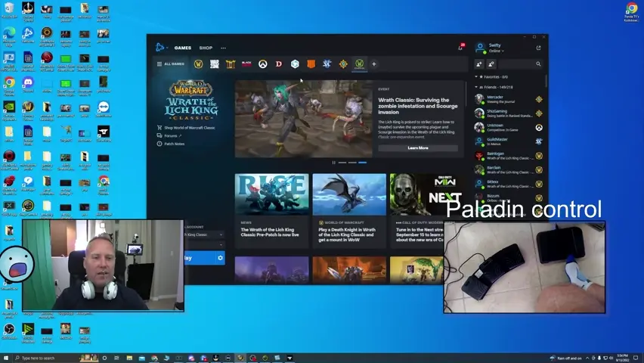
Task: Click the friend management icon beside Add Friend
Action: pyautogui.click(x=491, y=64)
